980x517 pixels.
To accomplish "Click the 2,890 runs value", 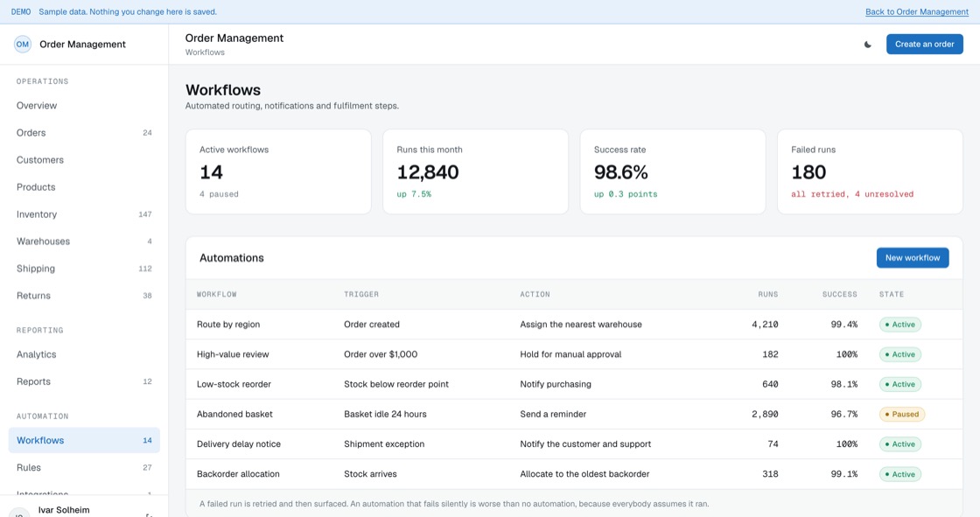I will tap(765, 414).
